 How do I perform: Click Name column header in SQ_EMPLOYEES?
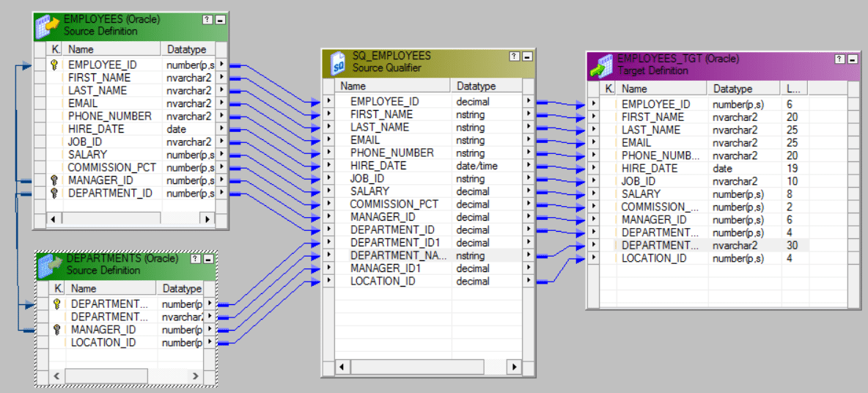tap(393, 86)
